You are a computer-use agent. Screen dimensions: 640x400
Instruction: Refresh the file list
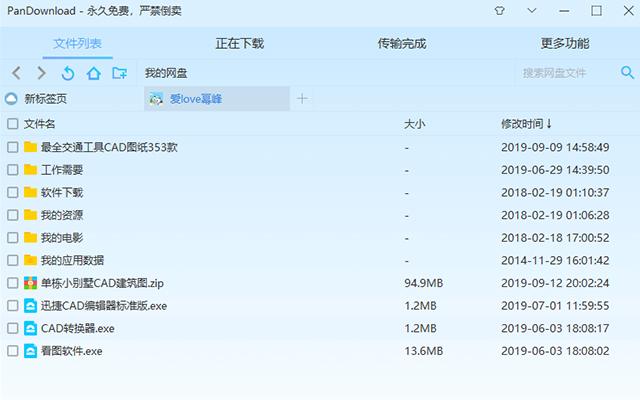pyautogui.click(x=68, y=73)
